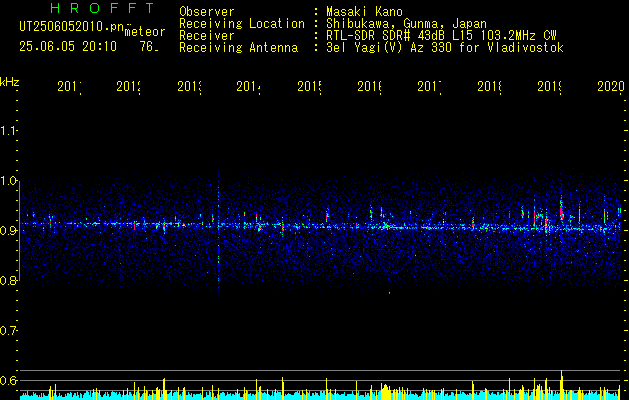Click the Receiving Antenna label
Screen dimensions: 629x400
(238, 48)
